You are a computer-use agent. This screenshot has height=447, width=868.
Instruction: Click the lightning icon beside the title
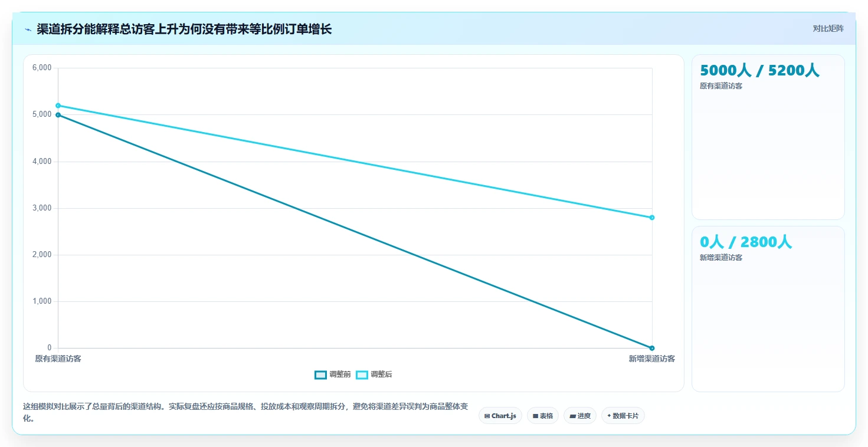click(28, 29)
